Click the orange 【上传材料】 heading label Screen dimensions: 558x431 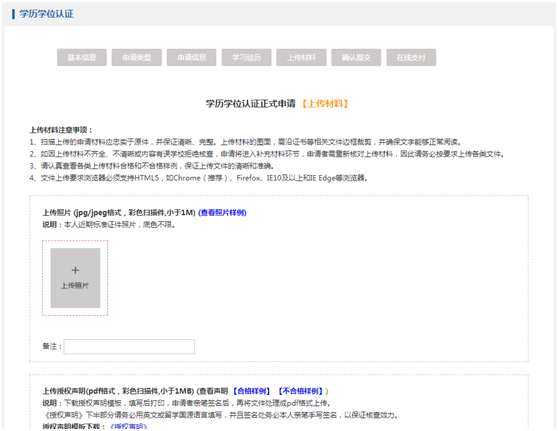[x=325, y=104]
